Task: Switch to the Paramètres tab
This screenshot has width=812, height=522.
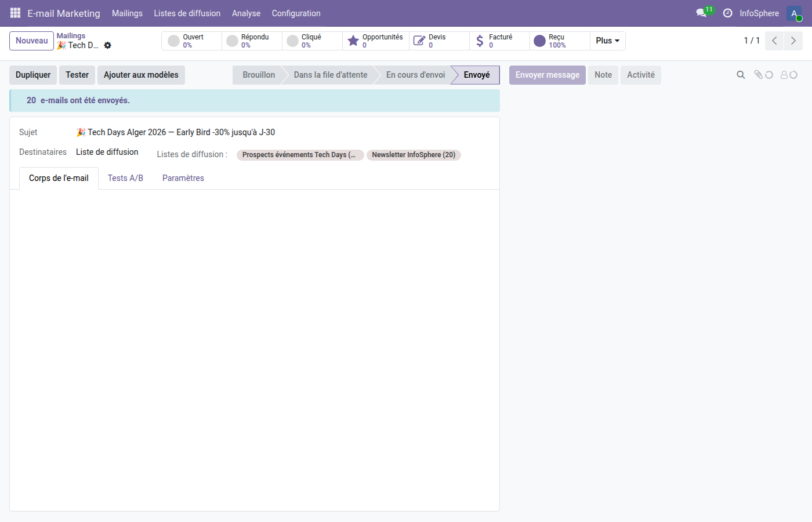Action: pyautogui.click(x=183, y=178)
